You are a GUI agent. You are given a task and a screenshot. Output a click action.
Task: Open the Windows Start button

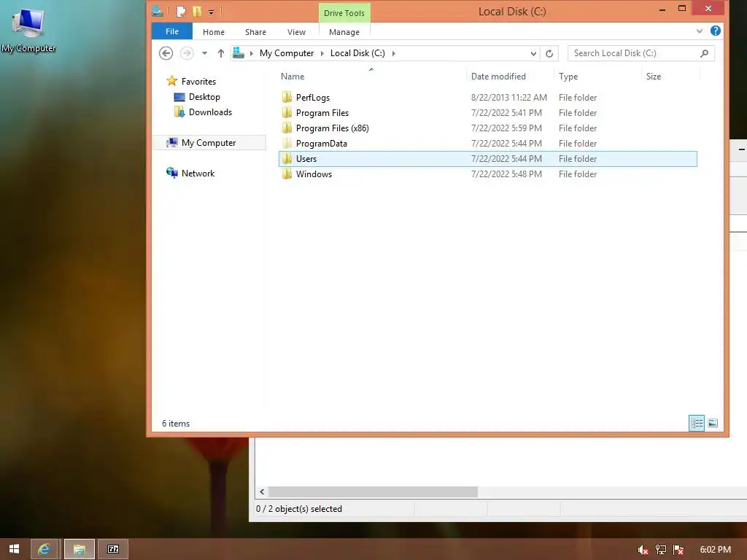[14, 549]
